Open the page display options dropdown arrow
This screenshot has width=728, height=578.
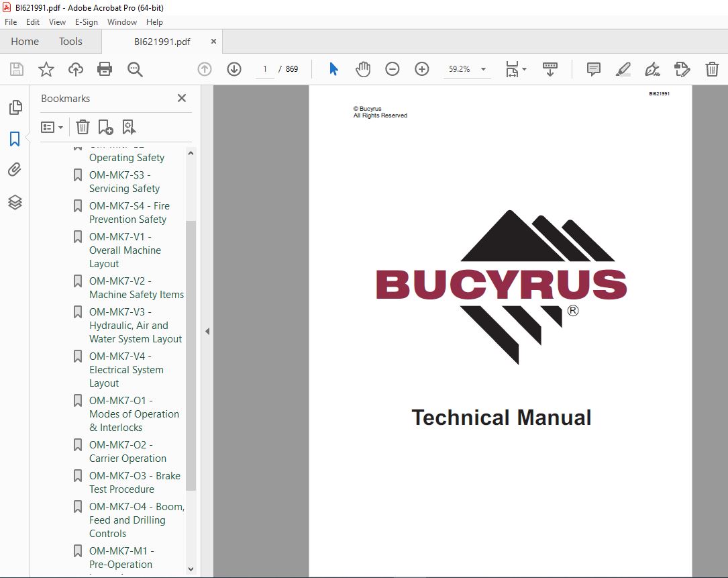tap(525, 69)
